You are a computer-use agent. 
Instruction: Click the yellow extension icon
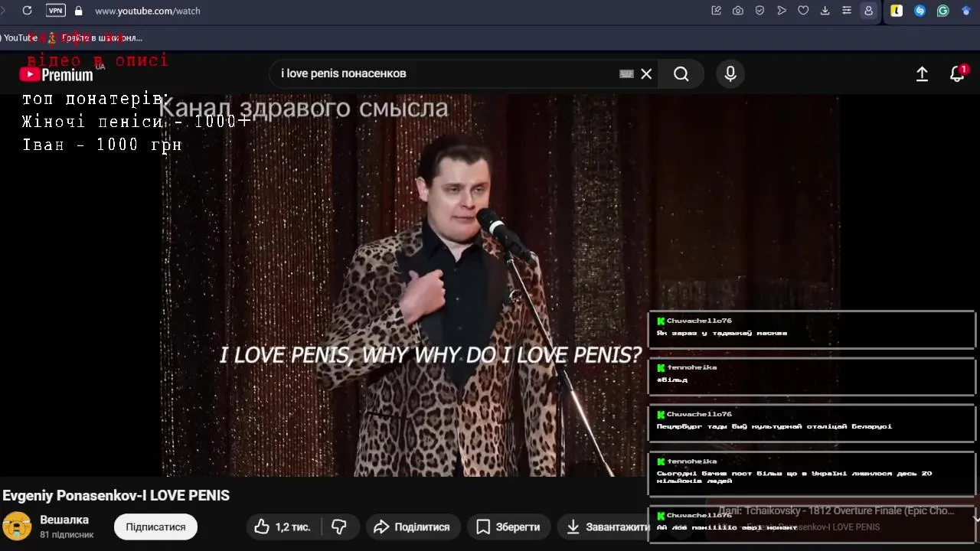pos(897,11)
